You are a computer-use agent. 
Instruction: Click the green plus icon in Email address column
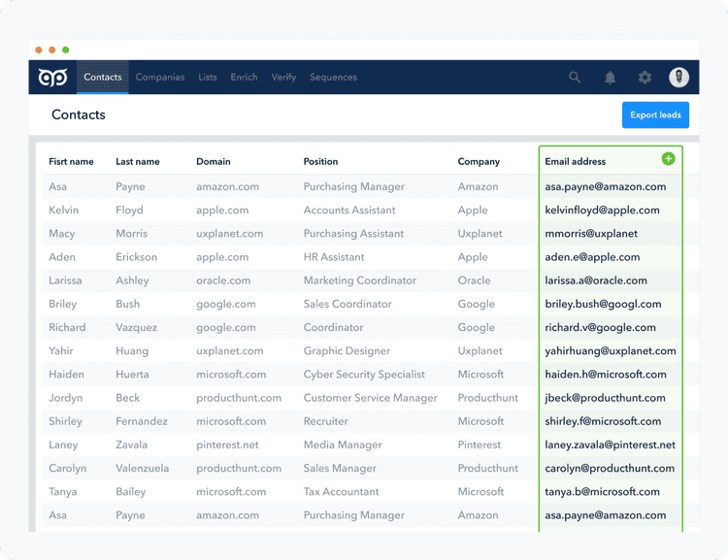tap(668, 159)
